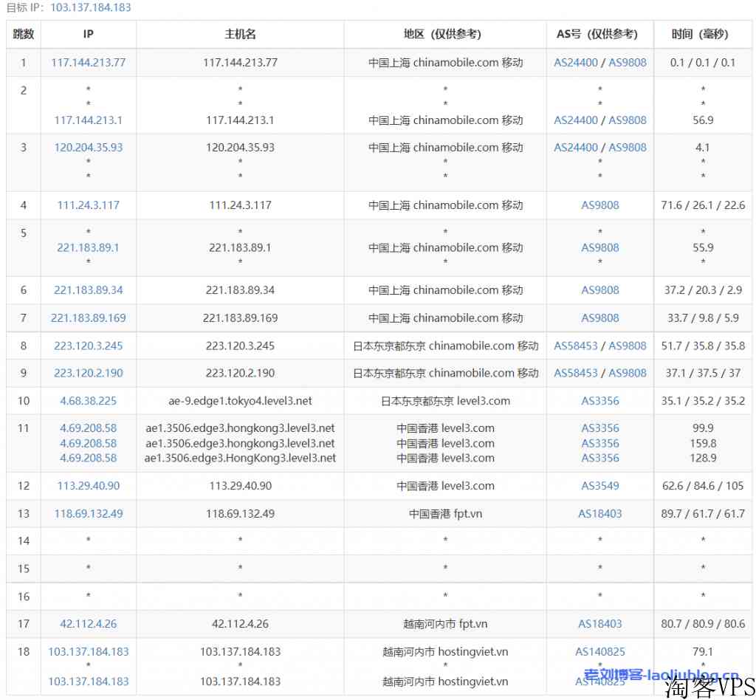
Task: Open IP link 117.144.213.1 in hop 2
Action: 89,120
